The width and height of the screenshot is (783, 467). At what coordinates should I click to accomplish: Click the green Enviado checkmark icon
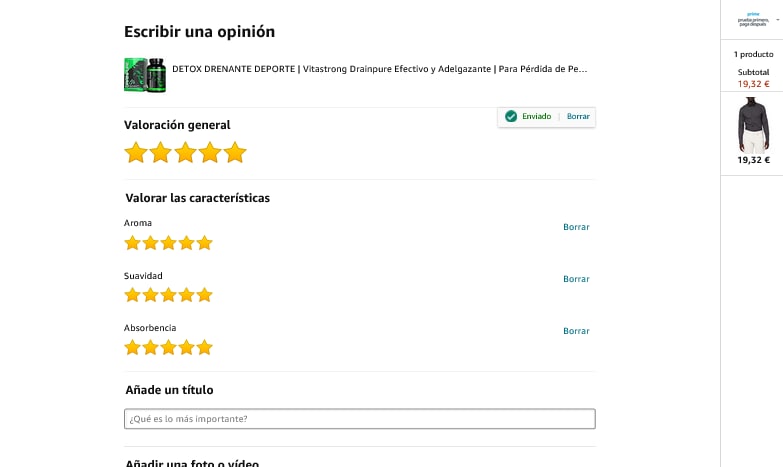(511, 116)
